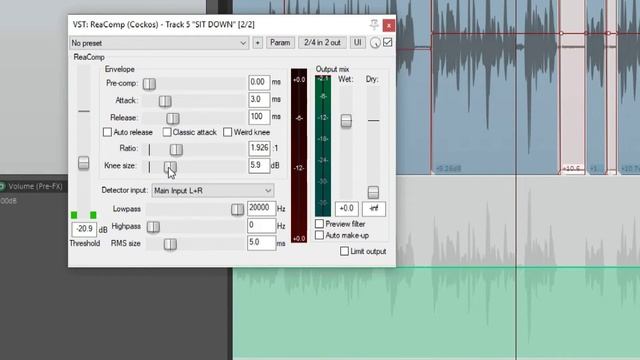Click the Threshold vertical fader handle
This screenshot has width=640, height=360.
[84, 163]
